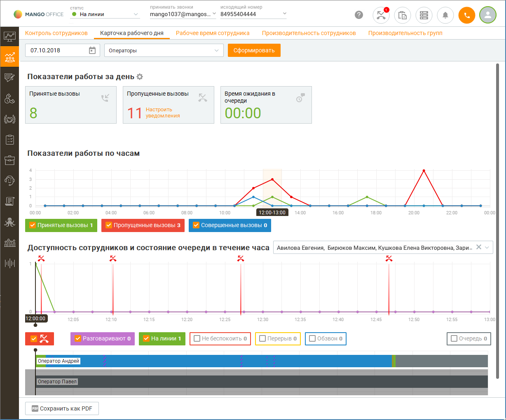Open the audio waveform icon in sidebar
The width and height of the screenshot is (506, 420).
pyautogui.click(x=9, y=263)
